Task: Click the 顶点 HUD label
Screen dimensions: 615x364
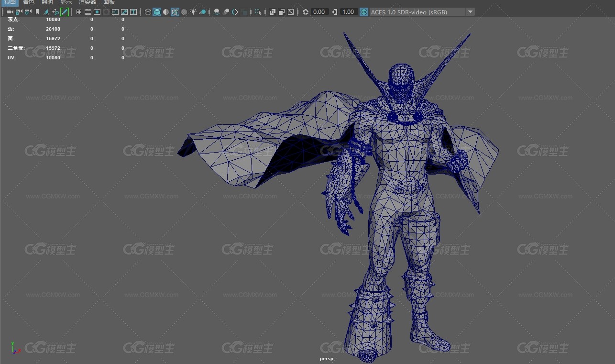Action: 14,20
